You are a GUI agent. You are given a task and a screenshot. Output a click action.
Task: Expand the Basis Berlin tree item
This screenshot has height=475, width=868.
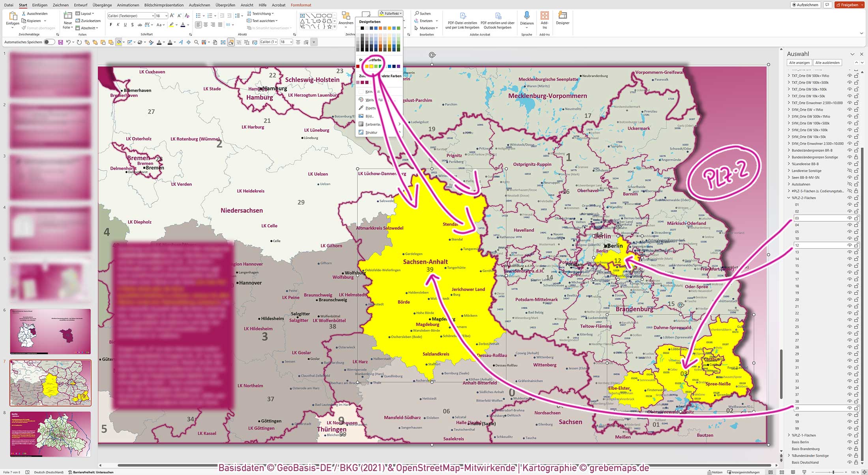point(788,442)
